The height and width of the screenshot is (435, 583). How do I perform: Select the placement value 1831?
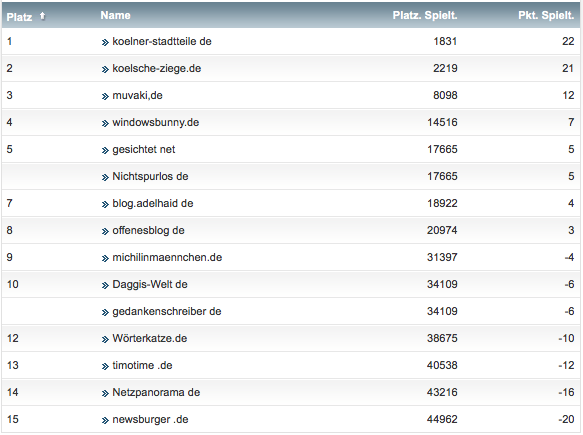pos(445,41)
